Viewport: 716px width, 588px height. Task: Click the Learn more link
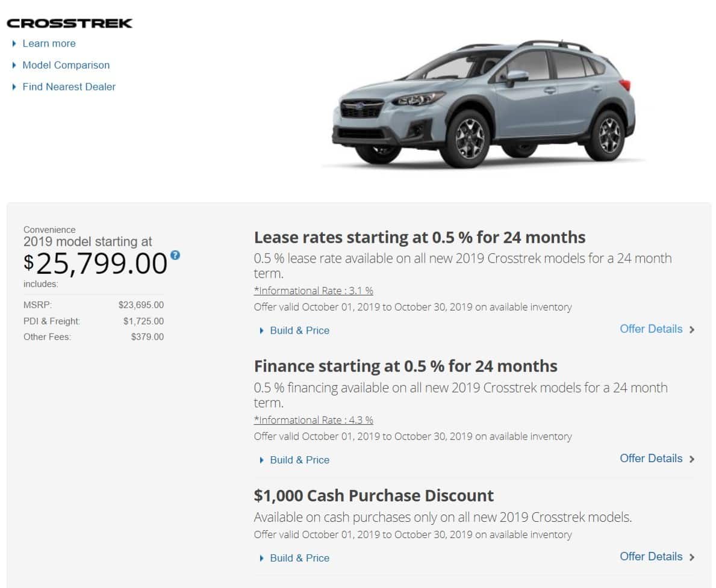click(49, 43)
